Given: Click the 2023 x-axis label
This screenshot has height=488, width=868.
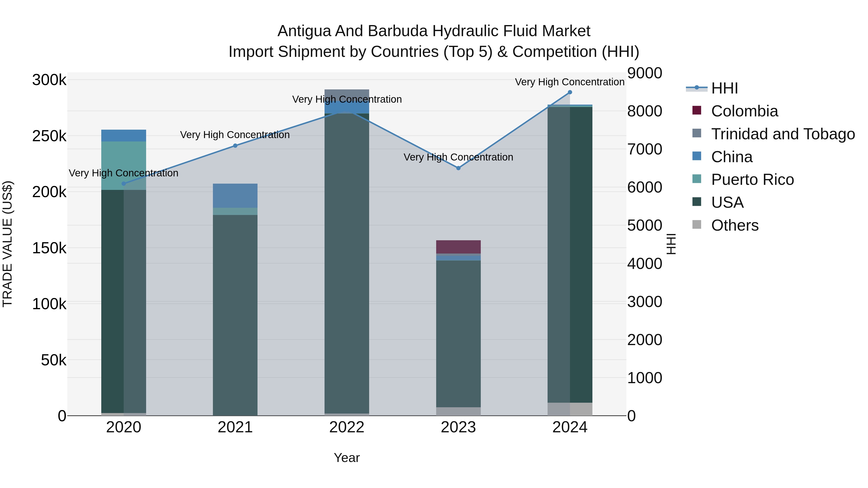Looking at the screenshot, I should 458,427.
